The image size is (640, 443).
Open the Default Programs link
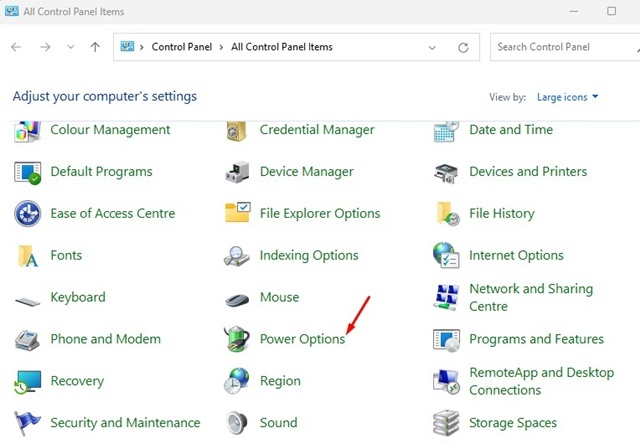point(101,172)
